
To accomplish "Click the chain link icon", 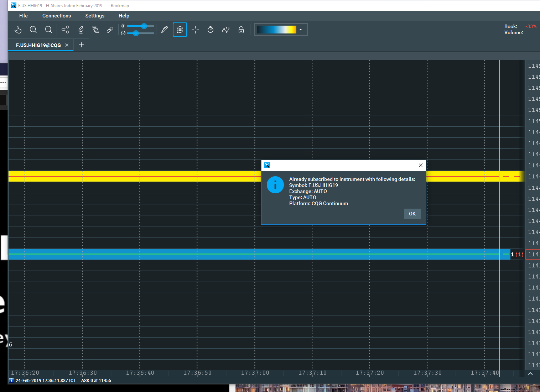I will pyautogui.click(x=110, y=30).
